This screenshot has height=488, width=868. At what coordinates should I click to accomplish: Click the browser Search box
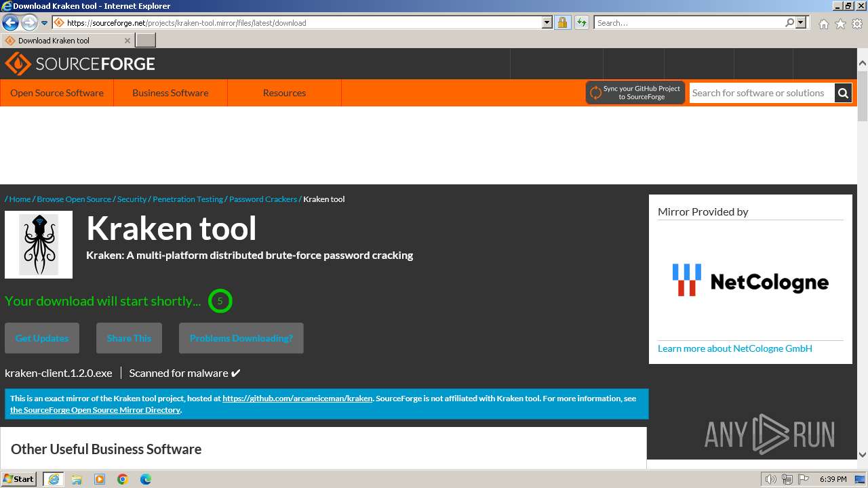tap(689, 22)
